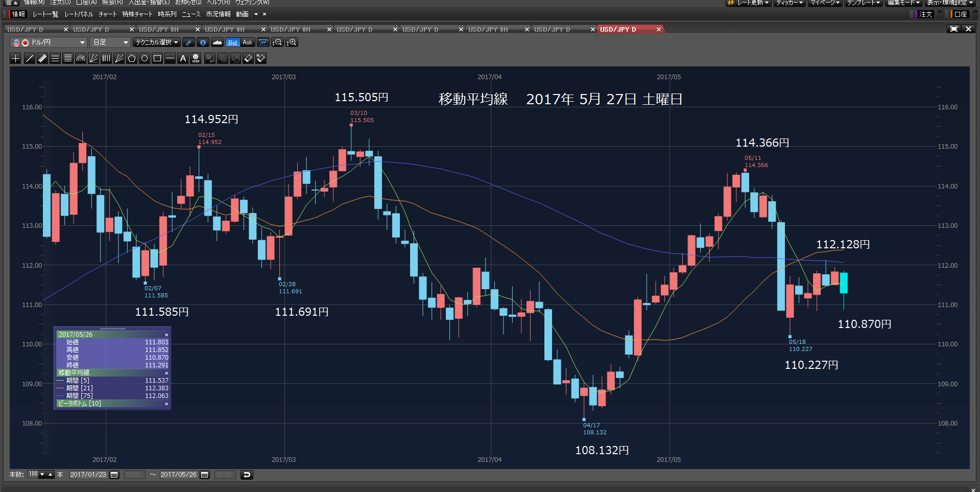This screenshot has height=492, width=980.
Task: Select the horizontal line tool
Action: click(x=170, y=58)
